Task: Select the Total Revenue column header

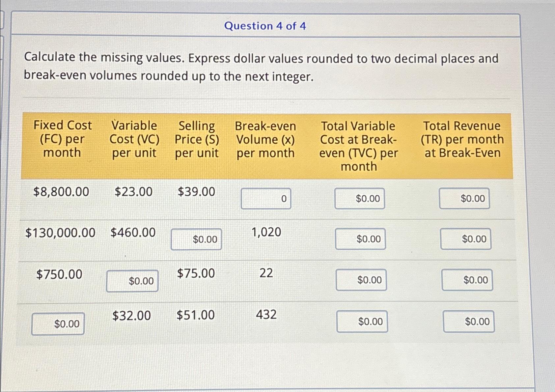Action: [462, 139]
